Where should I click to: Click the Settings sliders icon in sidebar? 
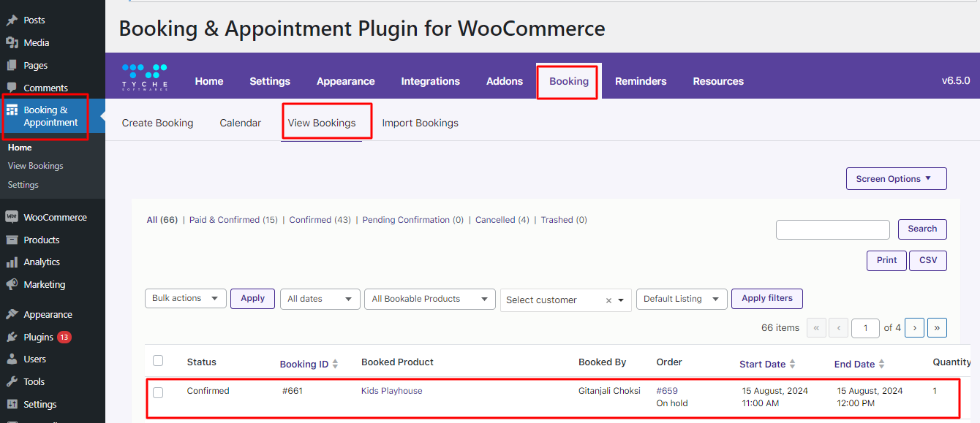point(12,405)
